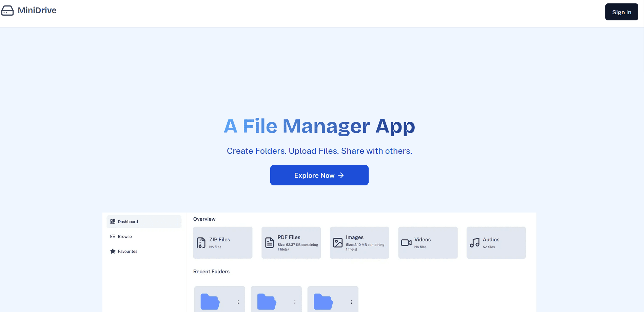Open the second recent folder's options menu
This screenshot has height=312, width=644.
click(x=295, y=302)
